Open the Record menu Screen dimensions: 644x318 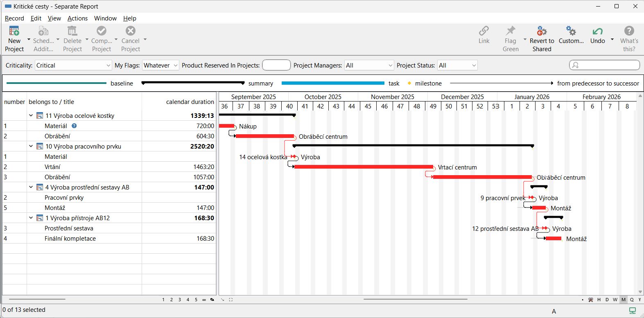coord(14,18)
